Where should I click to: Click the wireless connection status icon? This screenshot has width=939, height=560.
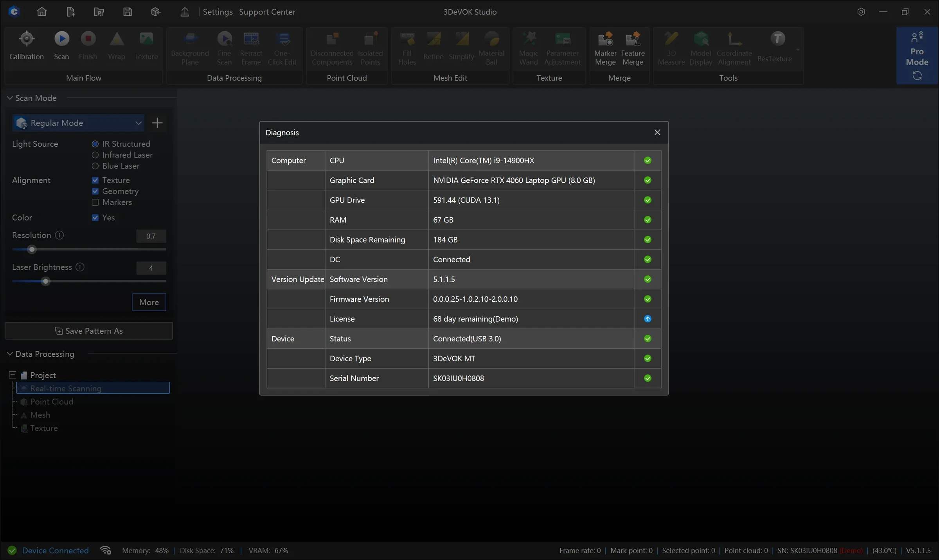[x=106, y=551]
